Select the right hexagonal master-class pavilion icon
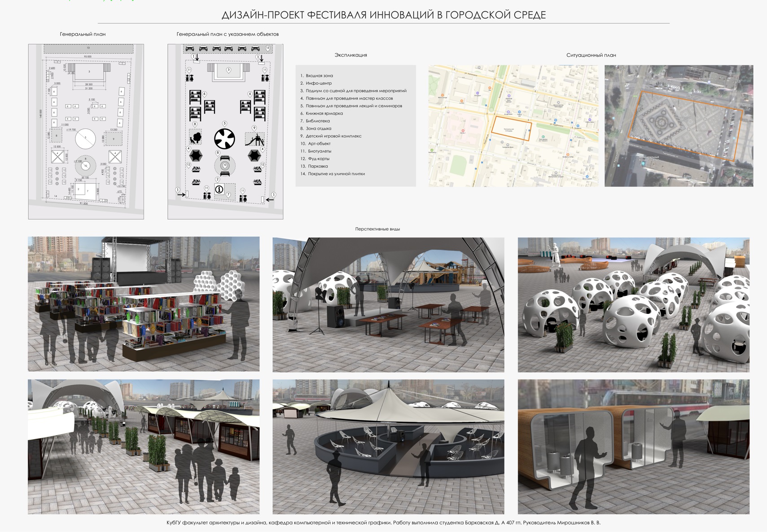The height and width of the screenshot is (532, 767). click(254, 155)
